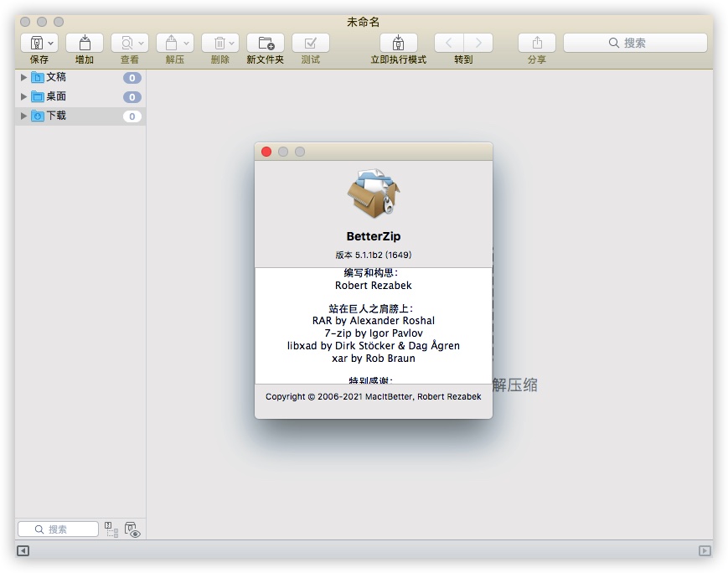Go back with the 转到 left arrow
Image resolution: width=728 pixels, height=573 pixels.
tap(449, 43)
